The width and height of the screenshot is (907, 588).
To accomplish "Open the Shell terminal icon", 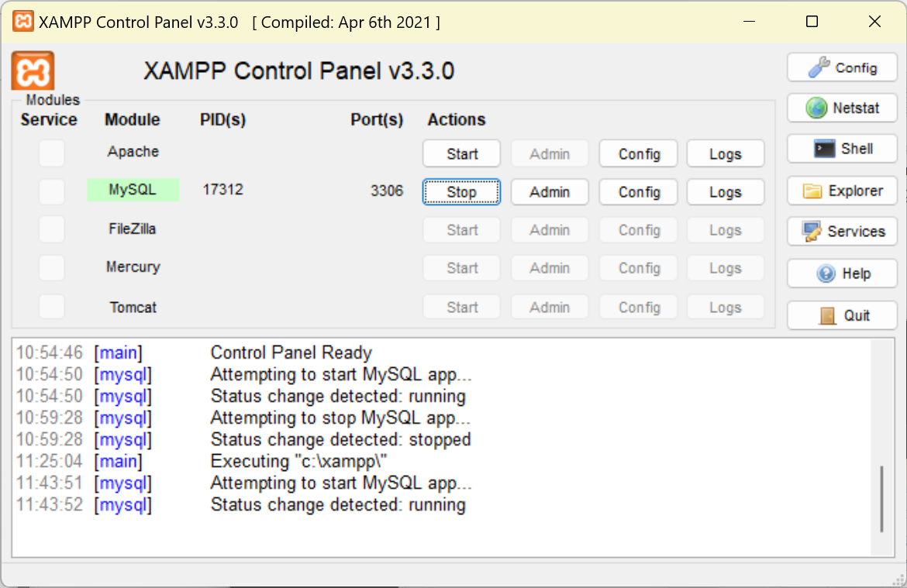I will [824, 149].
